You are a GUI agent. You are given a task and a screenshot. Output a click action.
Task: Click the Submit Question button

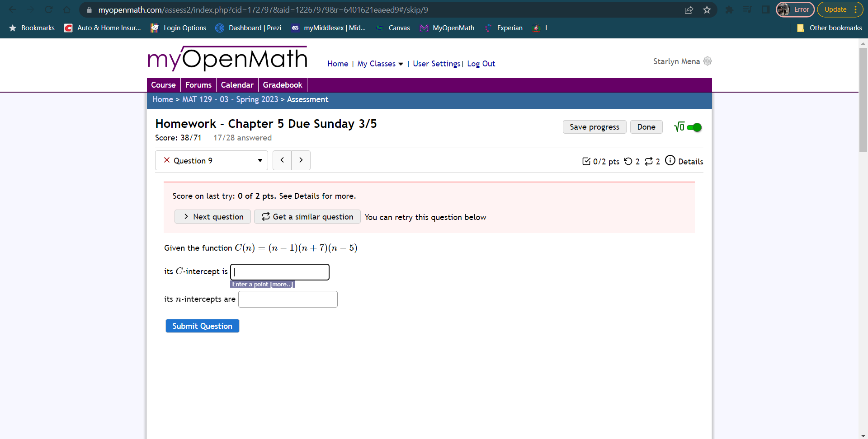click(202, 326)
